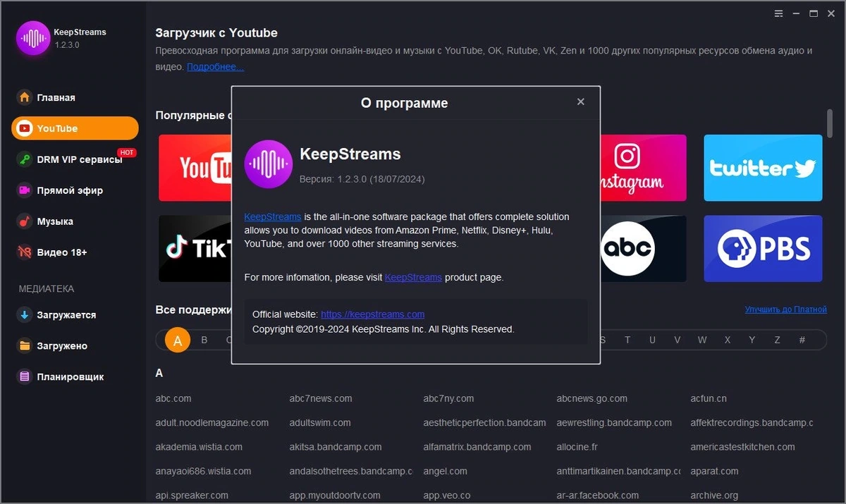Open api.spreaker.com in the site list
The image size is (846, 504).
192,496
